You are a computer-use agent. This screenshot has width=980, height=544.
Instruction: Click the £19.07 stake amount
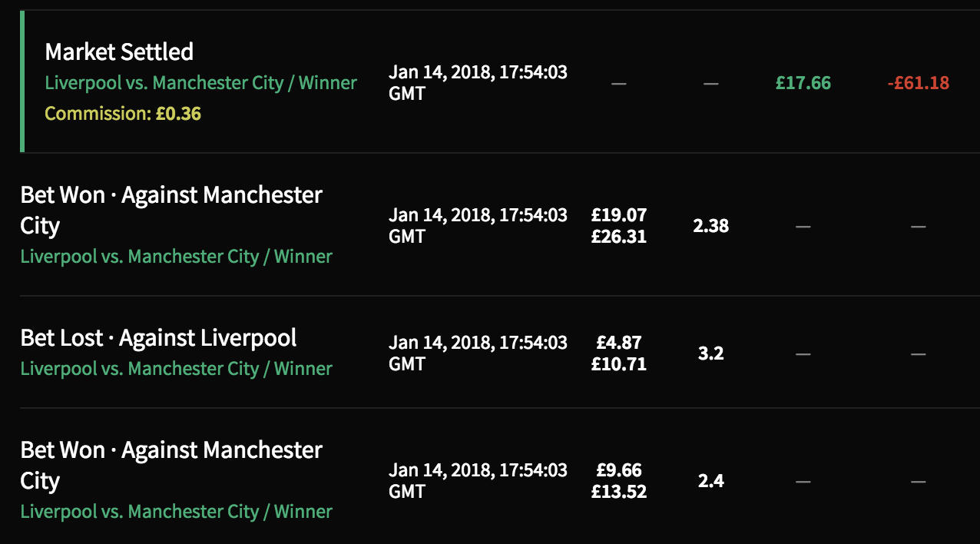tap(618, 215)
